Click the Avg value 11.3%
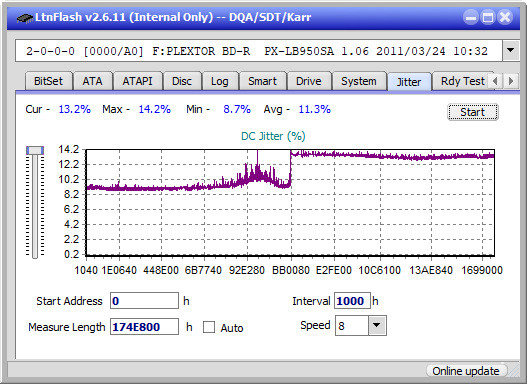This screenshot has width=527, height=384. (x=315, y=109)
